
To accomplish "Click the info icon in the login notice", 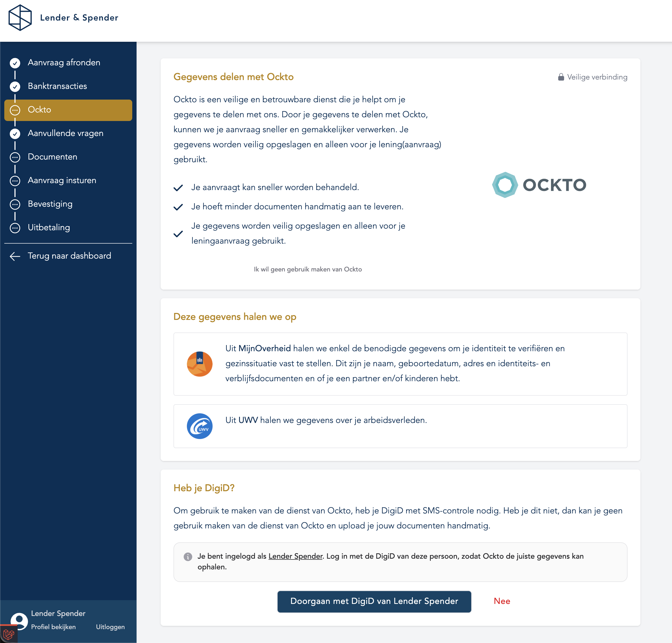I will coord(188,557).
